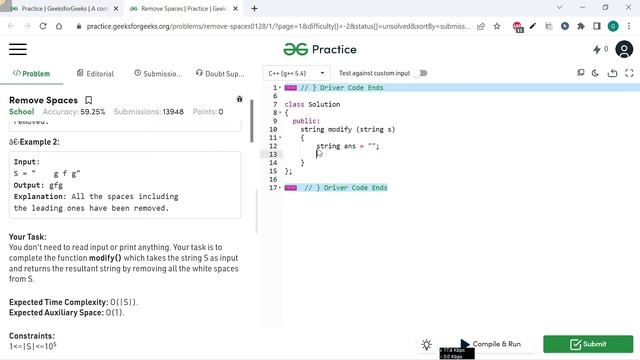Click the Constraints heading
Viewport: 640px width, 360px height.
point(32,336)
